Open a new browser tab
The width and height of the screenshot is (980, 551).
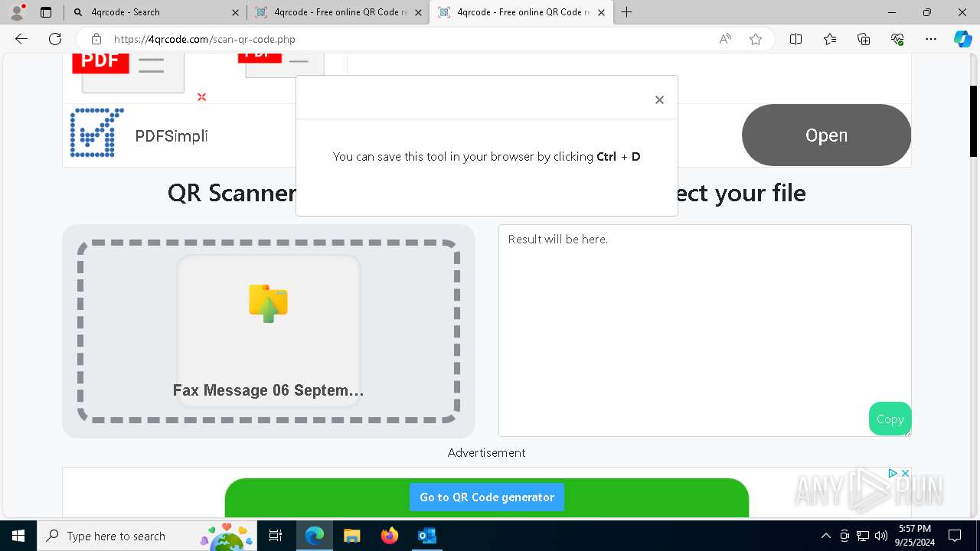pos(627,12)
